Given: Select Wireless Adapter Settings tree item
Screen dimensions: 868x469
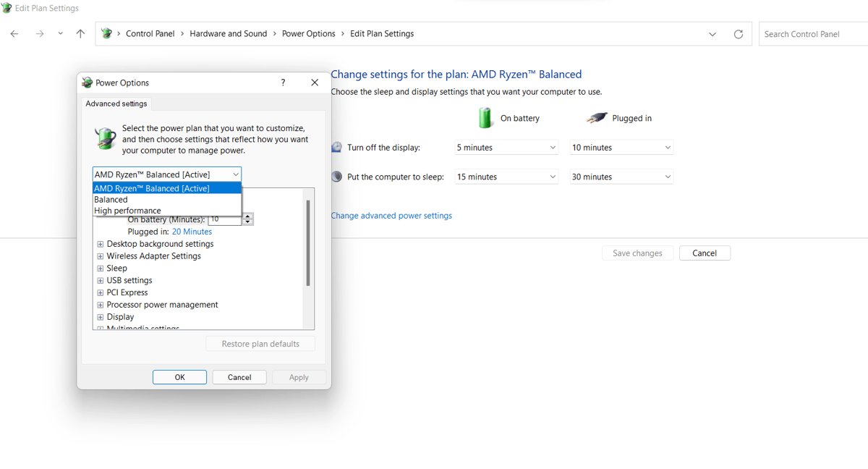Looking at the screenshot, I should pos(153,256).
